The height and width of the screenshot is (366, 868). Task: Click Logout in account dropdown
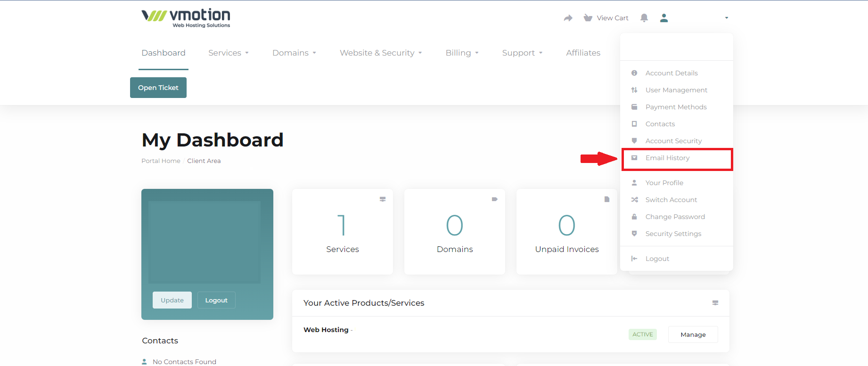(677, 259)
